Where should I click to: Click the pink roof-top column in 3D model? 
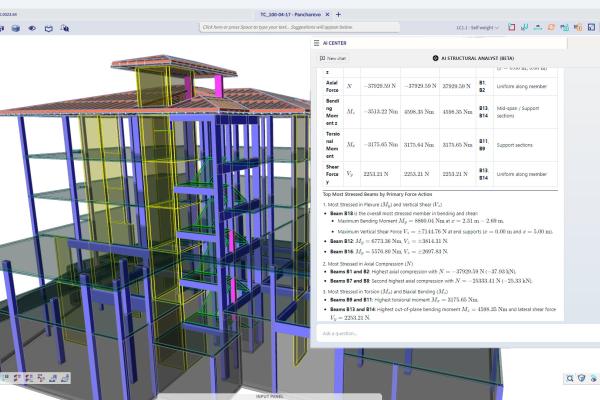pos(218,85)
